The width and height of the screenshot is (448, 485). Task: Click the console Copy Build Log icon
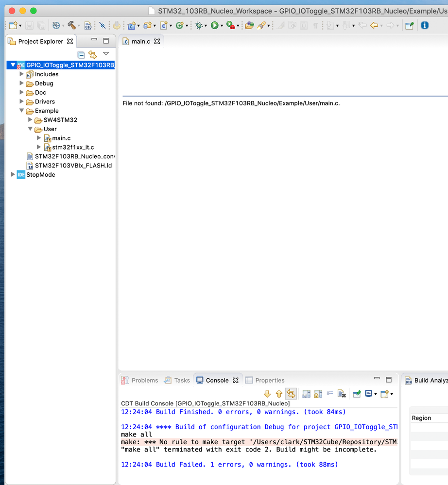[306, 394]
